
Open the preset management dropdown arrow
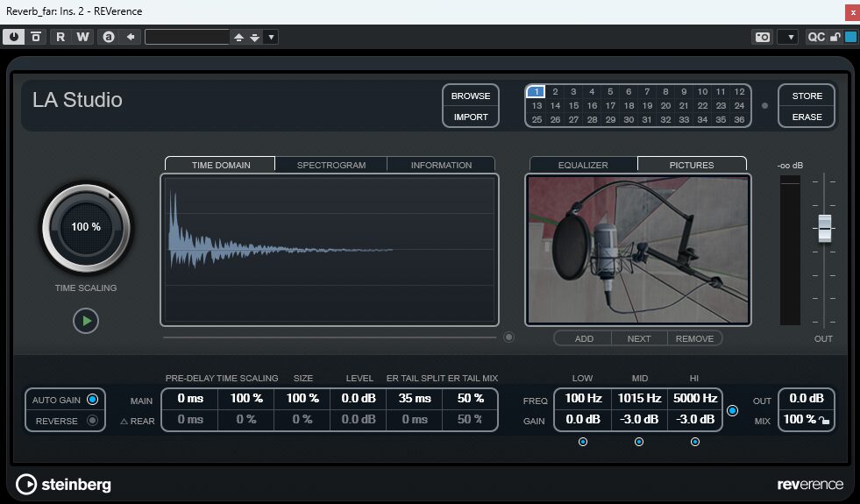pyautogui.click(x=271, y=37)
